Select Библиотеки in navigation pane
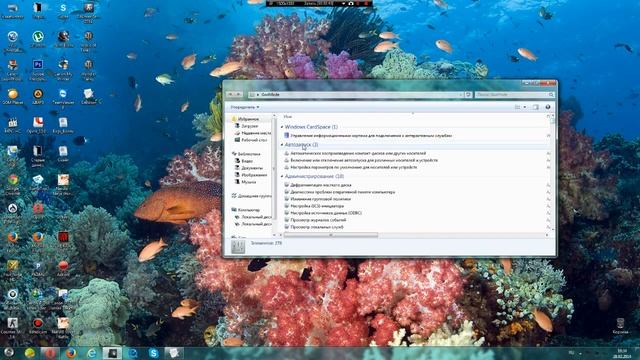This screenshot has height=360, width=640. [x=246, y=154]
